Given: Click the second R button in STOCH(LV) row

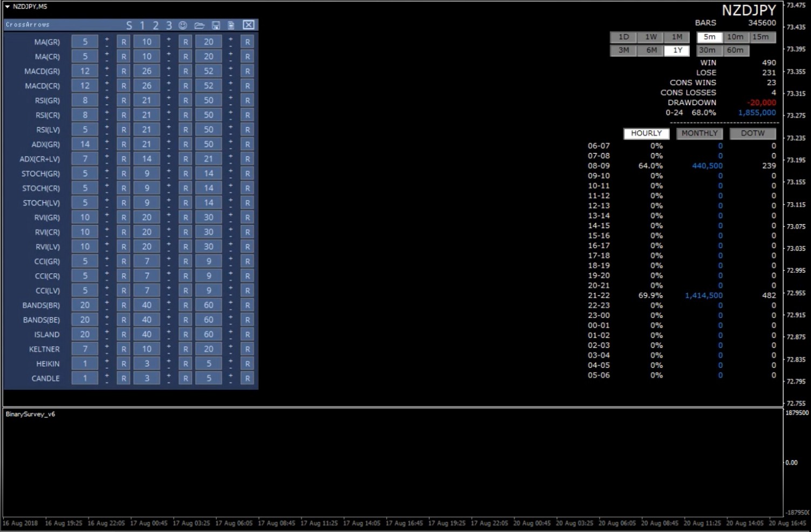Looking at the screenshot, I should point(185,203).
